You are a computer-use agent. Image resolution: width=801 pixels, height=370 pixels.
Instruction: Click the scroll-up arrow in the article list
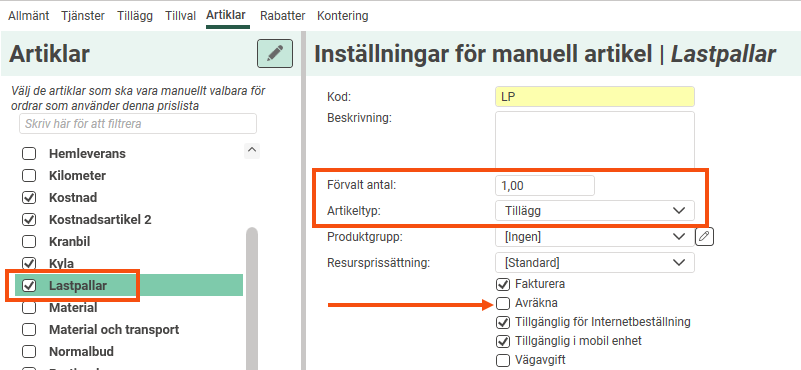coord(251,151)
